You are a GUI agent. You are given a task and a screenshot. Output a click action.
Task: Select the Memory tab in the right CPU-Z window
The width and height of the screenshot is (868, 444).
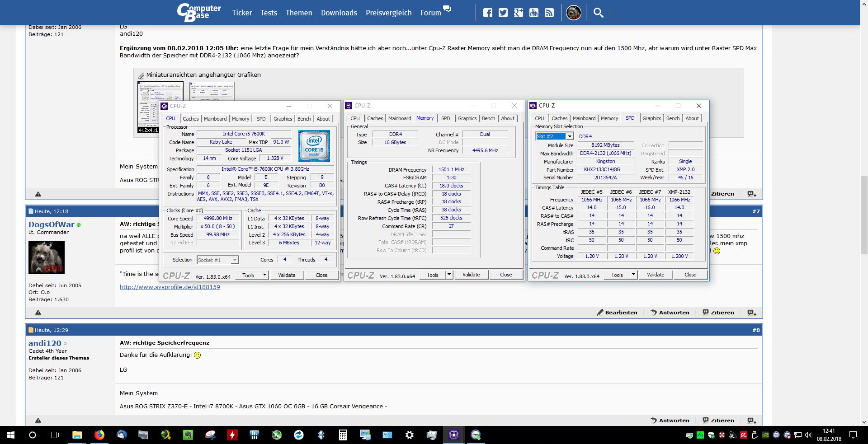click(x=609, y=118)
